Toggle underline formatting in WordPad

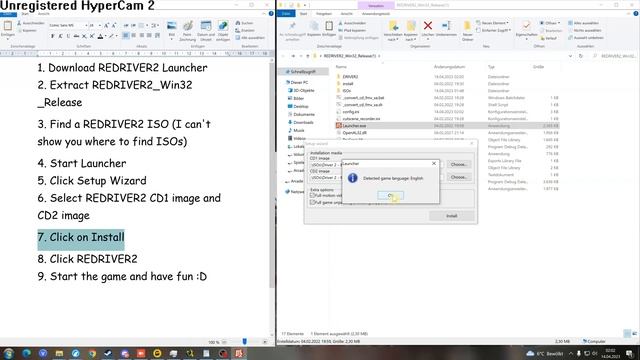click(x=68, y=36)
